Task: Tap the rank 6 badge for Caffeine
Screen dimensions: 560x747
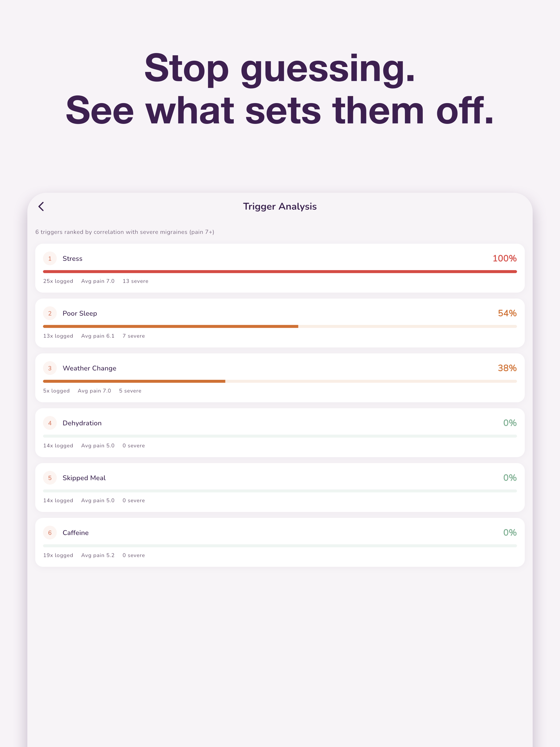Action: pos(50,533)
